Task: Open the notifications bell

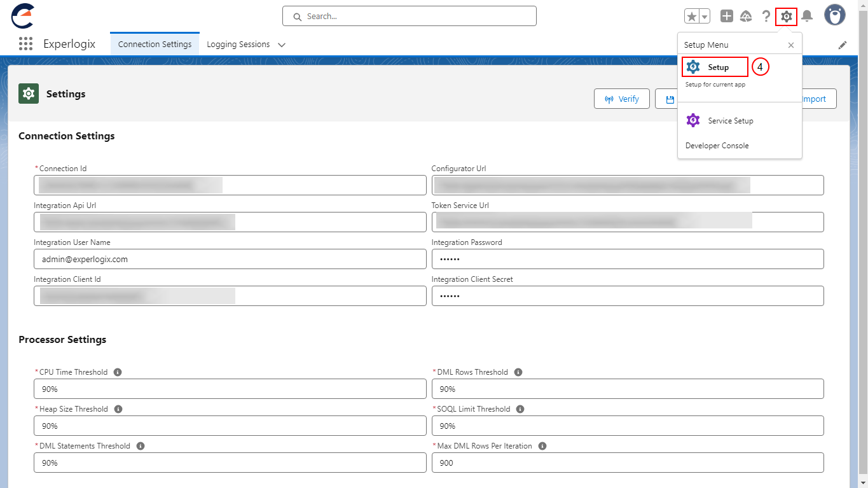Action: (807, 17)
